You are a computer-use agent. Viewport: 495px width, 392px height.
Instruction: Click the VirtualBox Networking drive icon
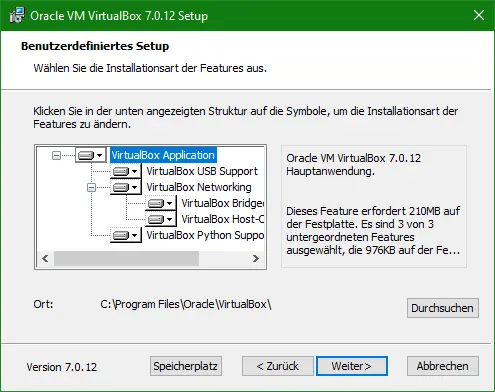pos(126,187)
